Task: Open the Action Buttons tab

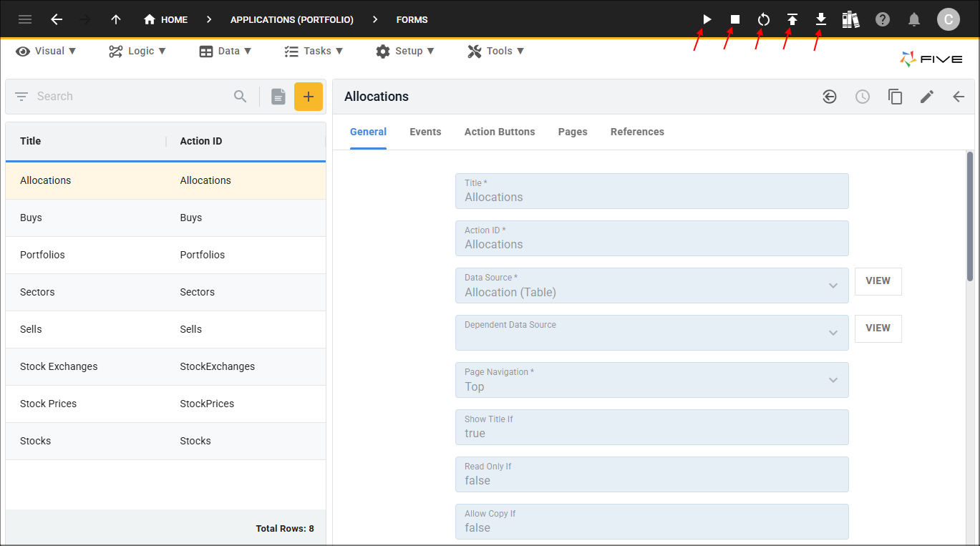Action: coord(499,132)
